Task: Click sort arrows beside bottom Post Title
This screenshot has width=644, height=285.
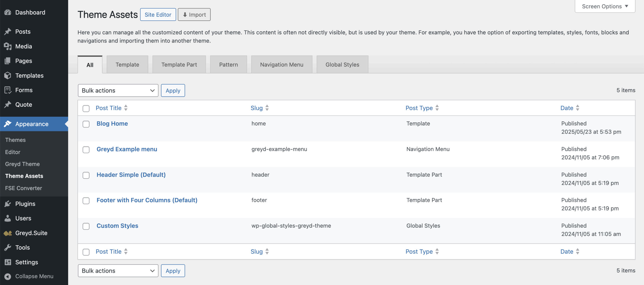Action: point(126,251)
